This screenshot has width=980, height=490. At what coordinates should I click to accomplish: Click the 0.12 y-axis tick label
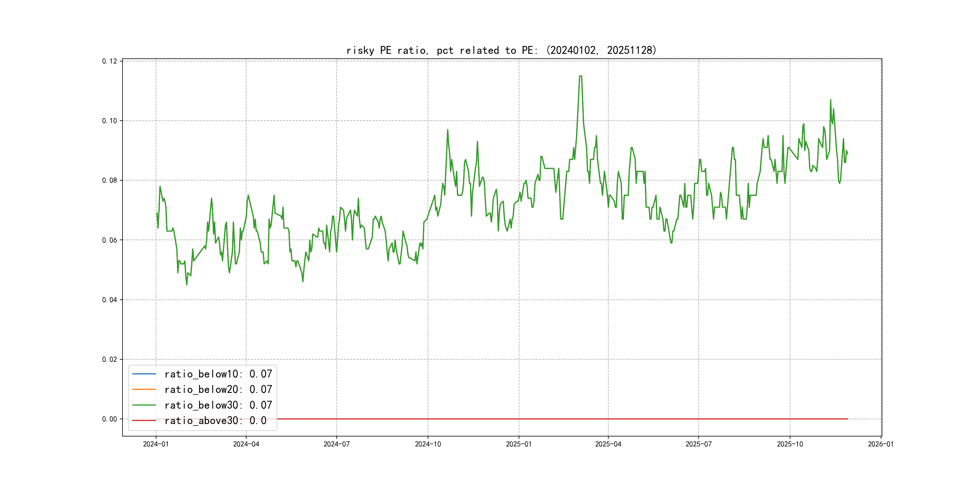pyautogui.click(x=109, y=61)
